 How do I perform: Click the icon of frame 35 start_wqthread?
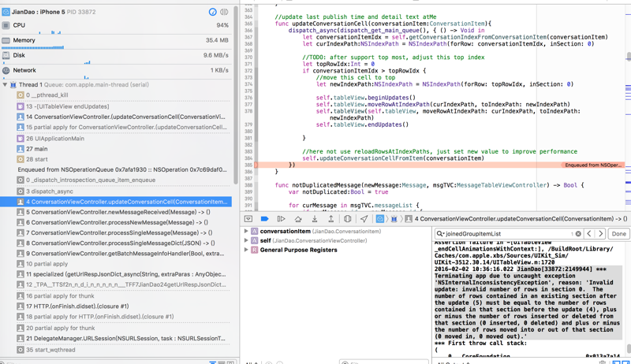tap(21, 350)
